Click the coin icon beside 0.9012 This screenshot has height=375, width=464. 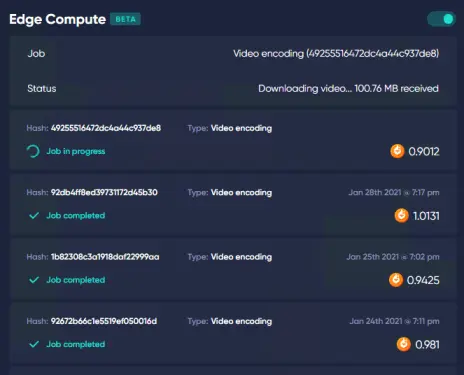pos(397,151)
